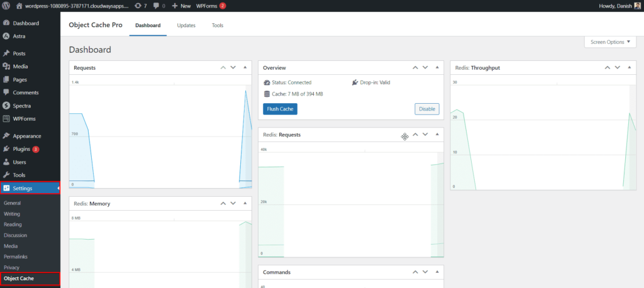This screenshot has width=644, height=288.
Task: Click the Disable button in Overview
Action: click(x=427, y=109)
